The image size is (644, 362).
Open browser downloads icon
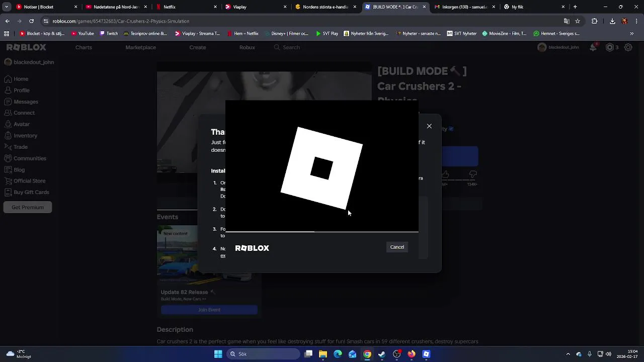(612, 21)
